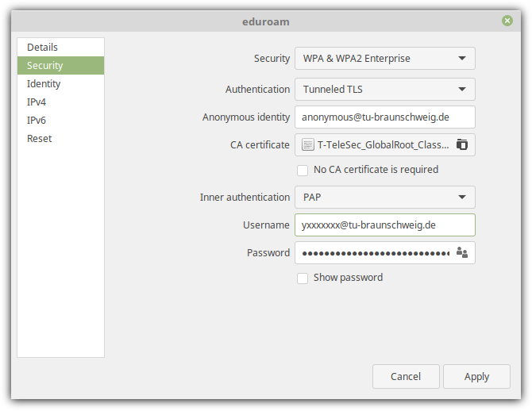Screen dimensions: 532x411
Task: Go to the IPv4 settings
Action: pyautogui.click(x=37, y=102)
